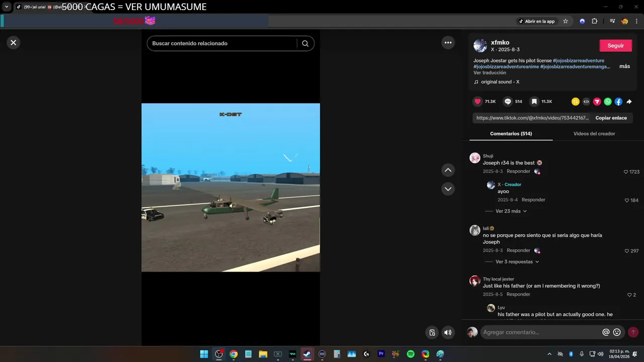Screen dimensions: 644x362
Task: Like the video with heart icon
Action: click(477, 102)
